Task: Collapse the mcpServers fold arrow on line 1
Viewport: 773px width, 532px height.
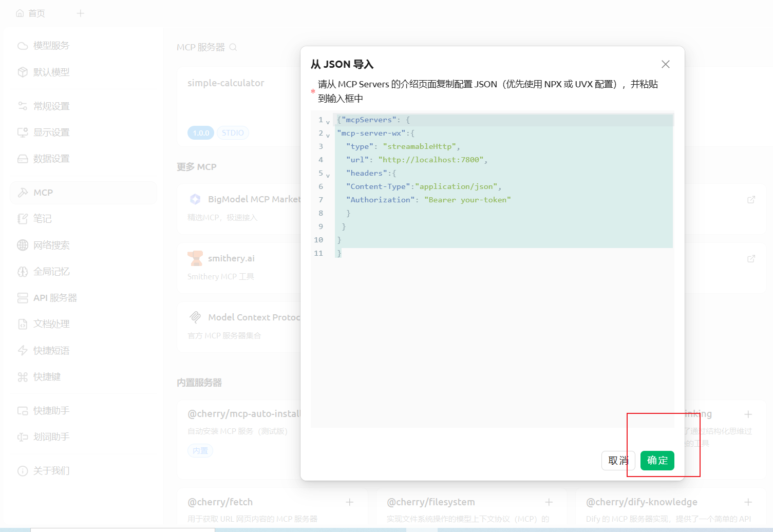Action: pyautogui.click(x=328, y=122)
